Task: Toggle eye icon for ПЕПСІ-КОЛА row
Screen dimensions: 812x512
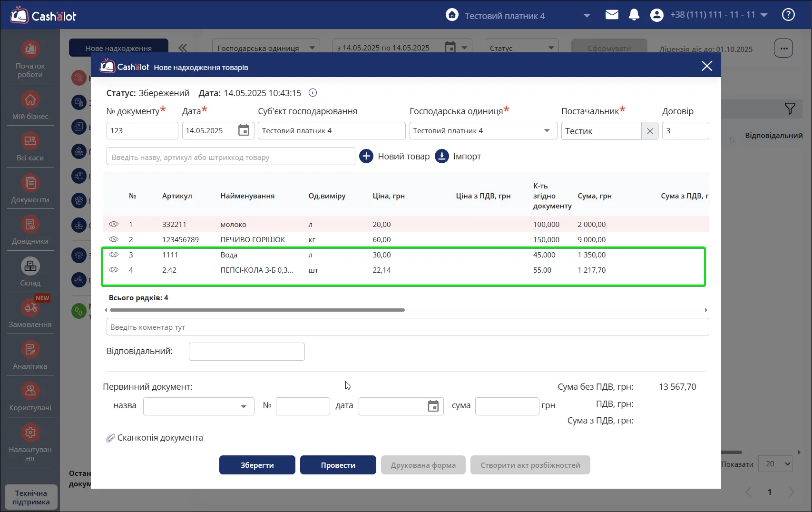Action: coord(114,270)
